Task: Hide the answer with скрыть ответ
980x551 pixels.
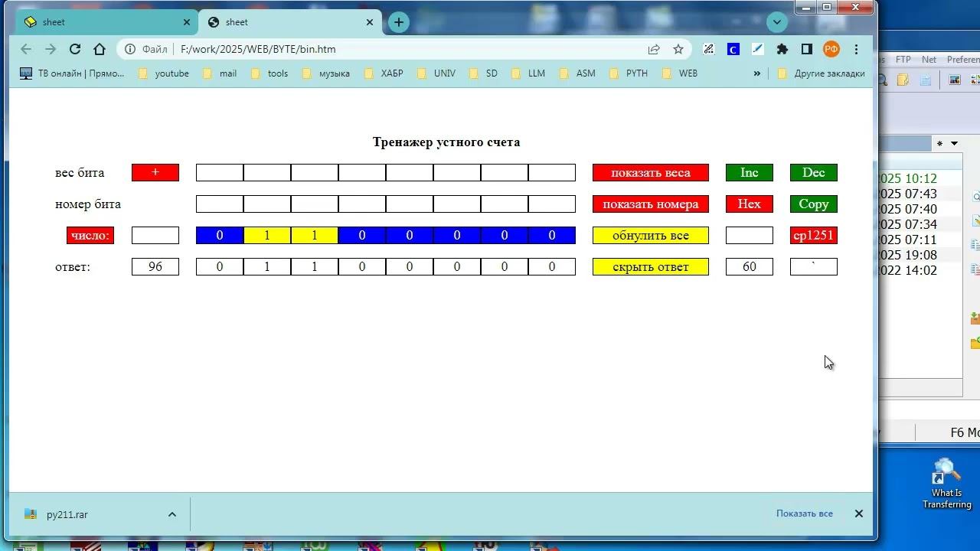Action: (651, 267)
